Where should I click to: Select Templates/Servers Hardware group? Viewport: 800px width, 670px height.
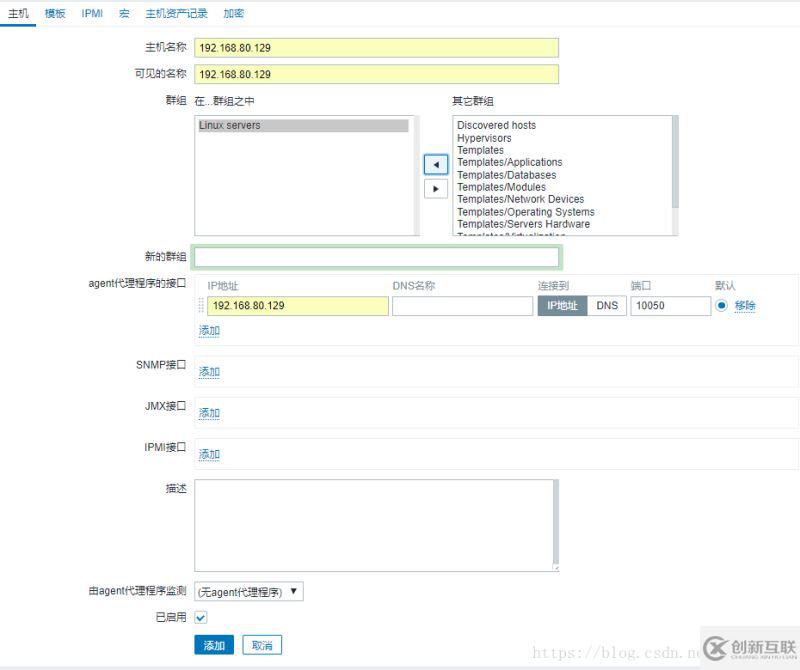[523, 224]
